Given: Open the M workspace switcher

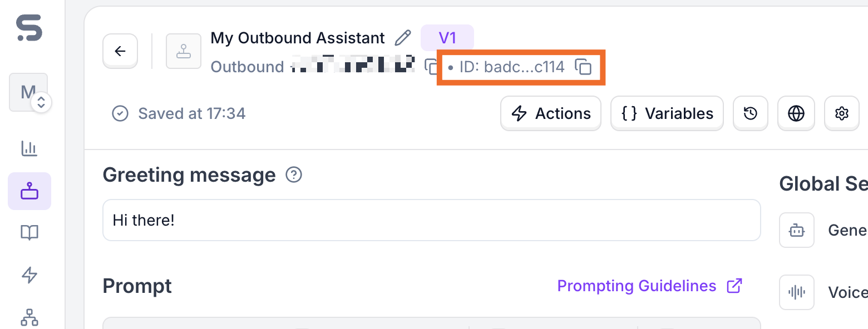Looking at the screenshot, I should point(29,92).
